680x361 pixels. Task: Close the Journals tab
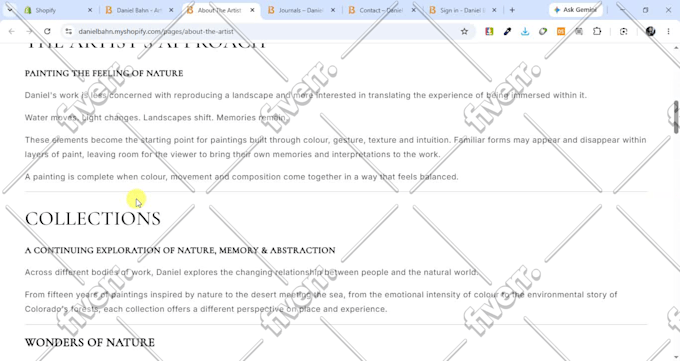click(333, 10)
